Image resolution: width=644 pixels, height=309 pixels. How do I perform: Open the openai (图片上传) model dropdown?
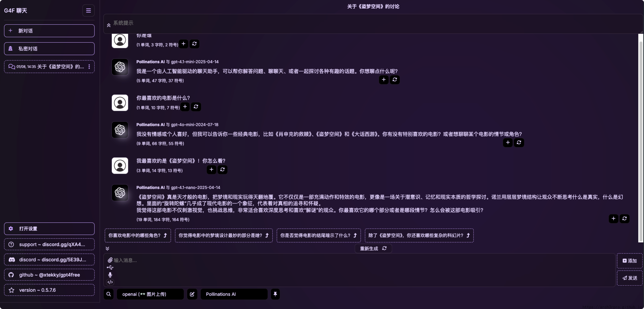click(x=150, y=294)
